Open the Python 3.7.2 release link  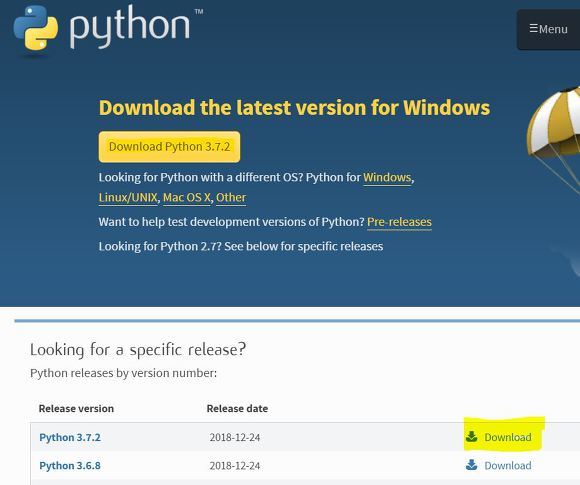click(70, 437)
